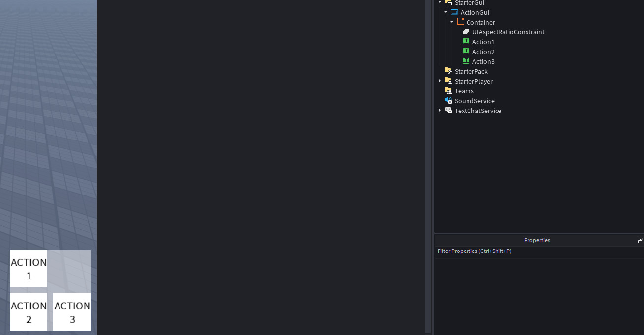Image resolution: width=644 pixels, height=335 pixels.
Task: Click the StarterPack folder icon
Action: (448, 71)
